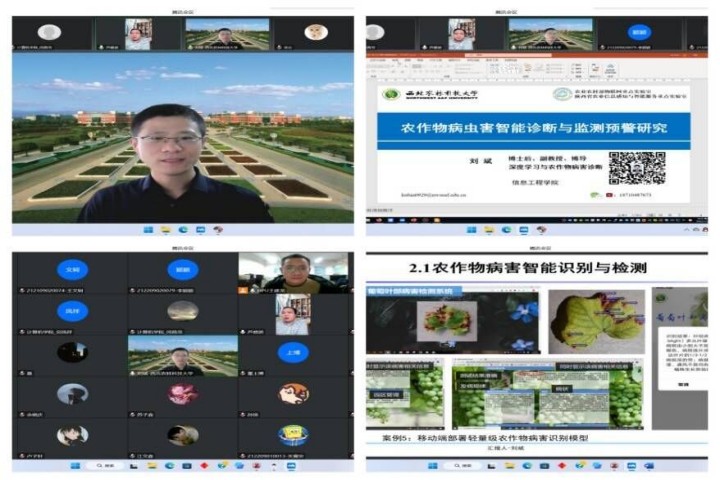Select speaker's campus-background video in participant grid center
The height and width of the screenshot is (480, 720).
tap(182, 355)
